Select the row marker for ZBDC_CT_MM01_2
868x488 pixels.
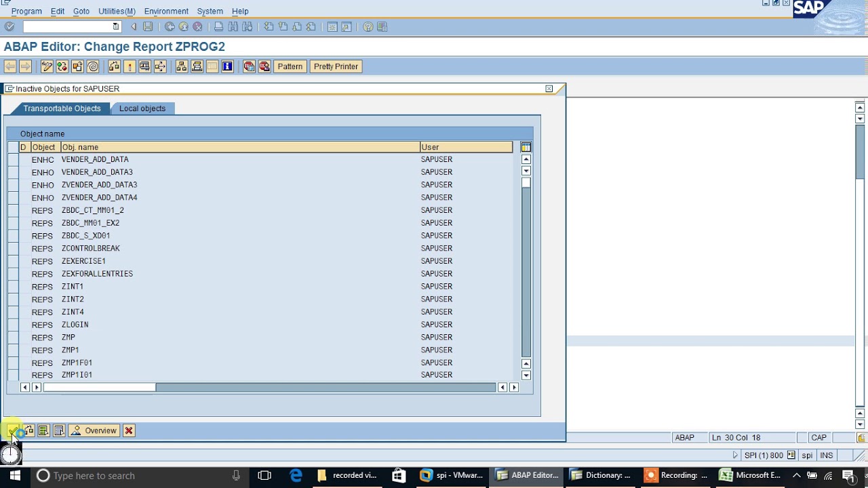point(13,210)
